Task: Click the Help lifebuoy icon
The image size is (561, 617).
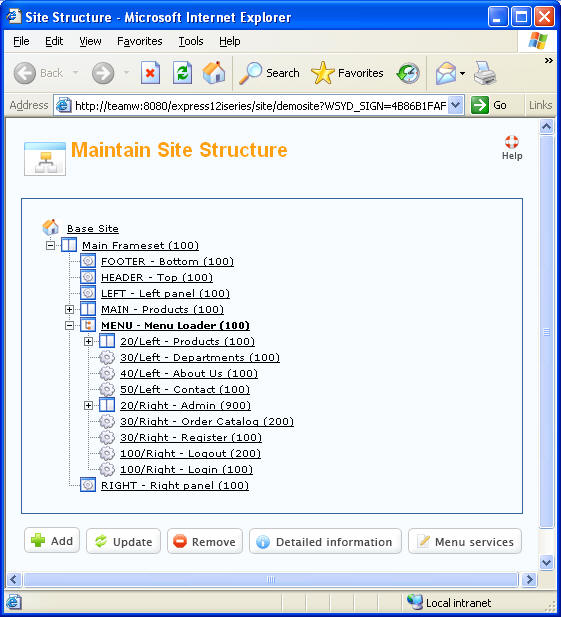Action: click(511, 142)
